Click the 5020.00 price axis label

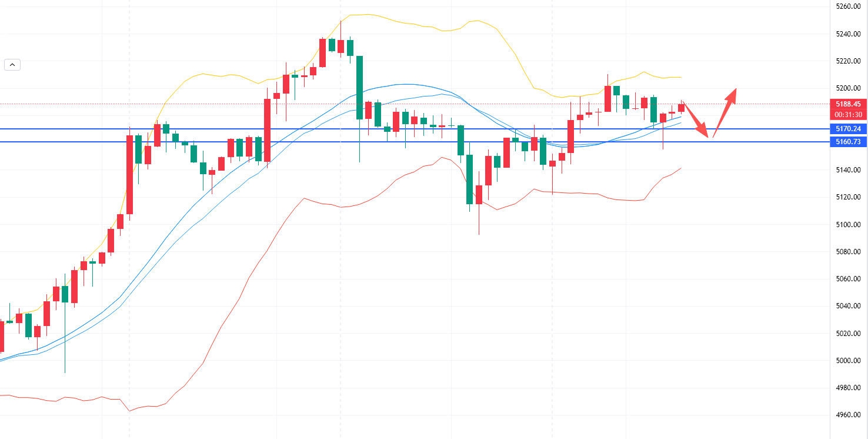click(848, 334)
